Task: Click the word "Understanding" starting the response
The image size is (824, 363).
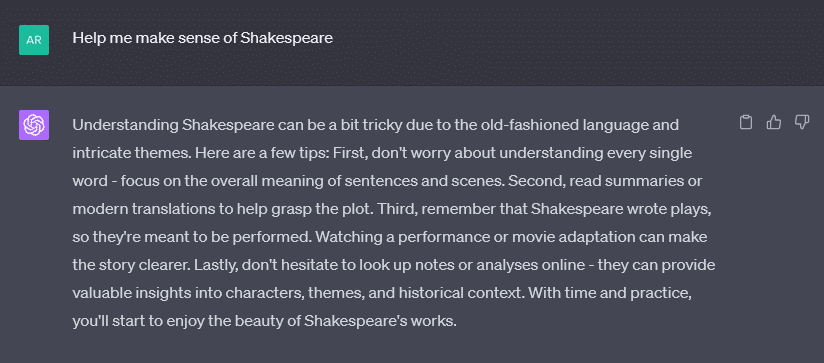Action: [x=126, y=126]
